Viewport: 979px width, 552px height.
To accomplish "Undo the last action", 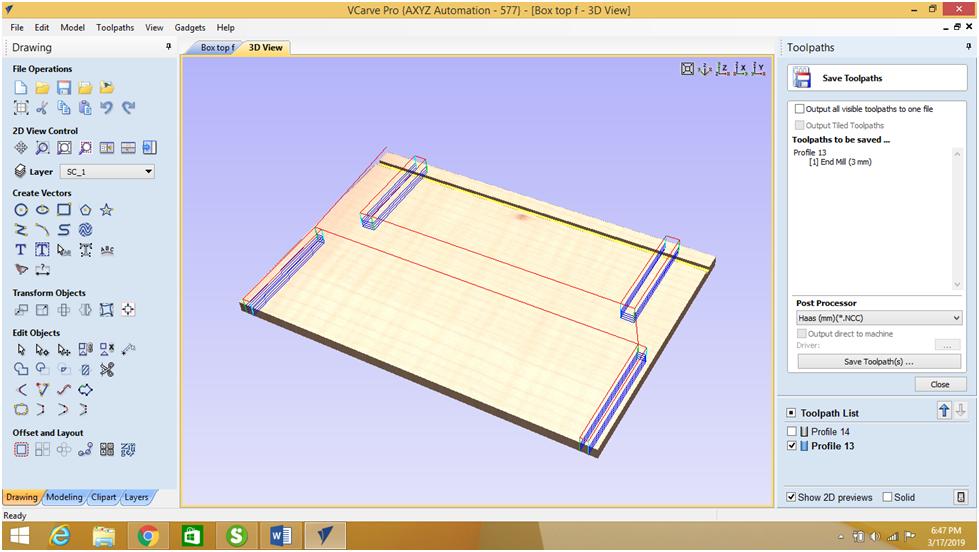I will (107, 107).
